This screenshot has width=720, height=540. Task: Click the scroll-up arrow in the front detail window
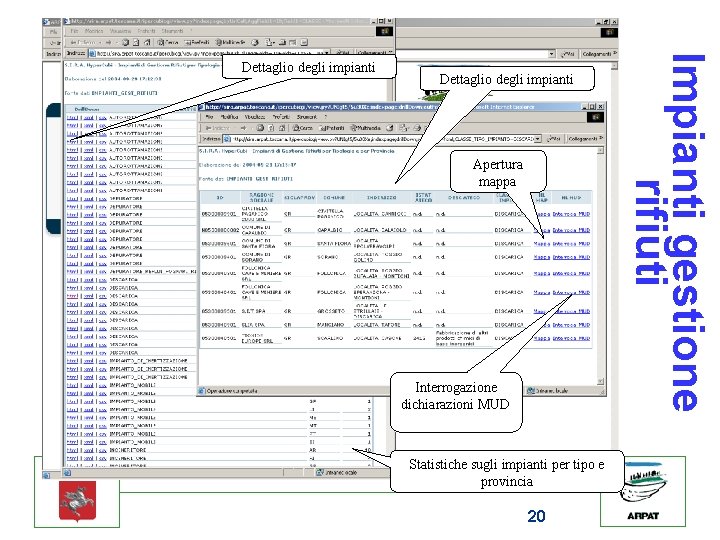(600, 151)
